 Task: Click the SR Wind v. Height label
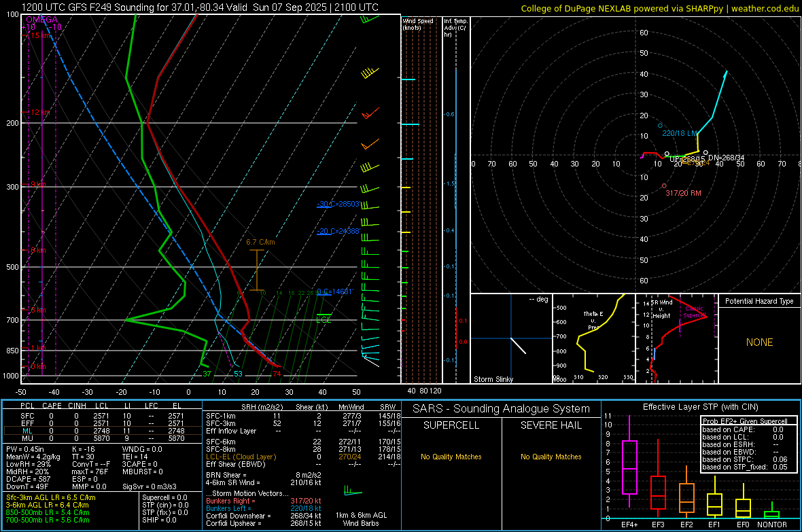pyautogui.click(x=662, y=309)
